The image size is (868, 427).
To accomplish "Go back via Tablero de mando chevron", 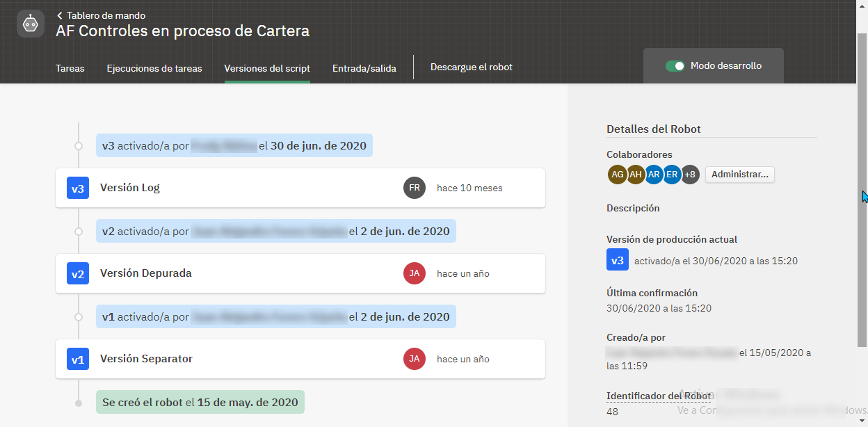I will pos(60,15).
